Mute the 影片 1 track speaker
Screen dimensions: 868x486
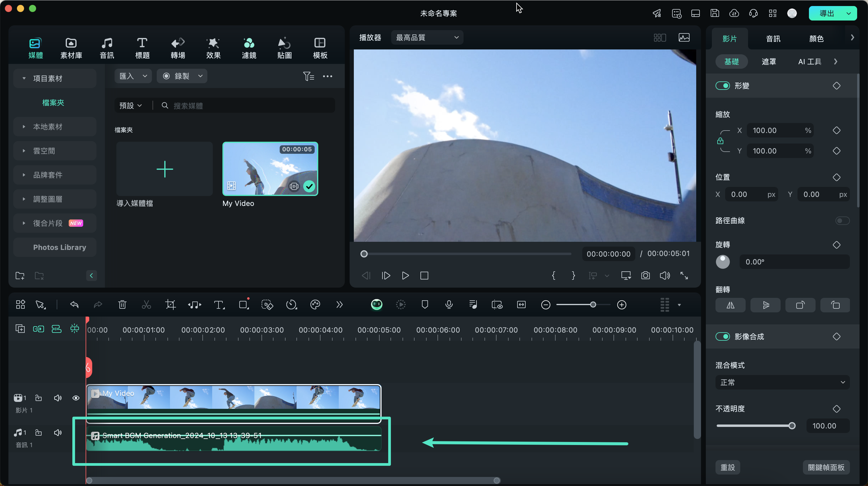coord(58,398)
